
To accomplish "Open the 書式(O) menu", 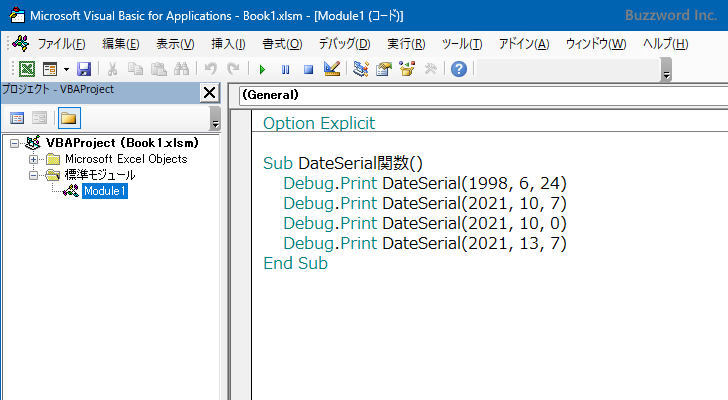I will 282,44.
